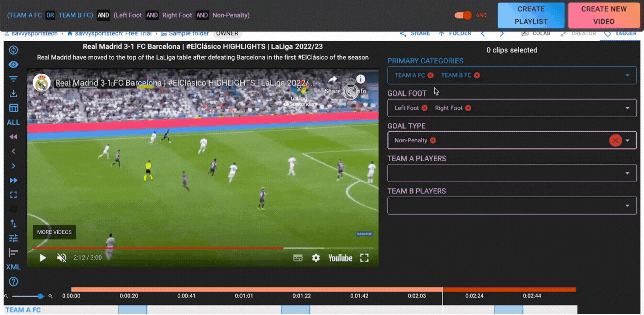Select TEAM A FC clip near 0:01:22
The image size is (644, 315).
(296, 310)
